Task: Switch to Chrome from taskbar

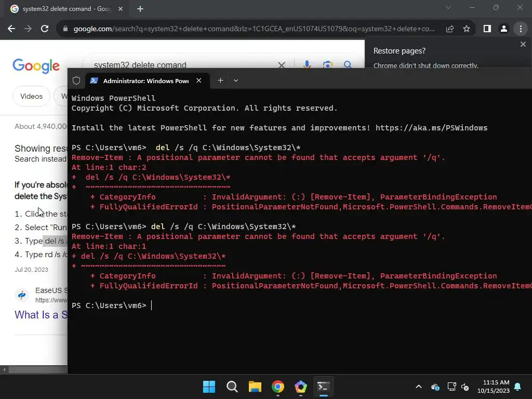Action: pos(278,387)
